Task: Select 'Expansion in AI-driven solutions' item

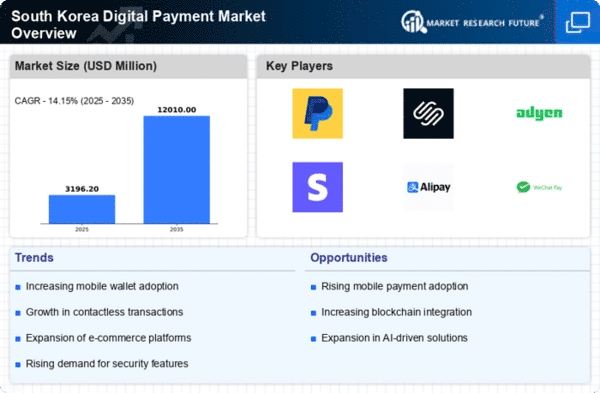Action: tap(394, 338)
